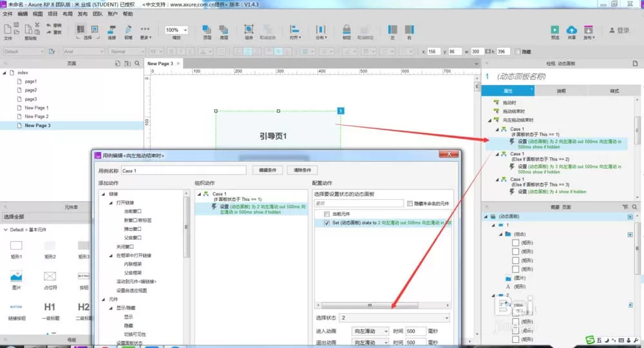Screen dimensions: 644x348
Task: Switch to the 样式 (Style) tab
Action: point(614,91)
